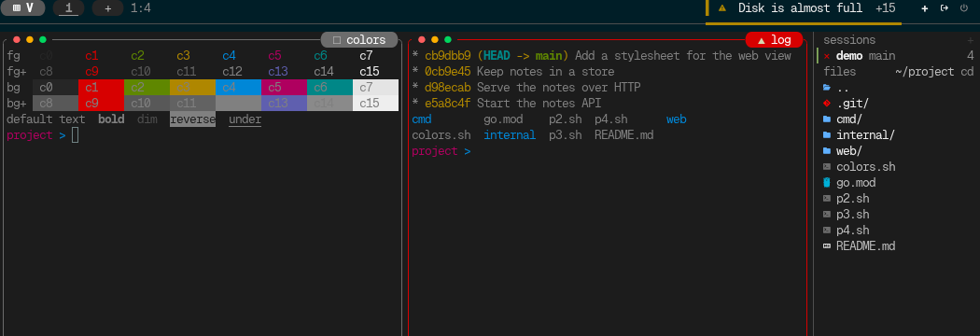Click the red x beside the demo session
The image size is (980, 336).
click(x=827, y=56)
